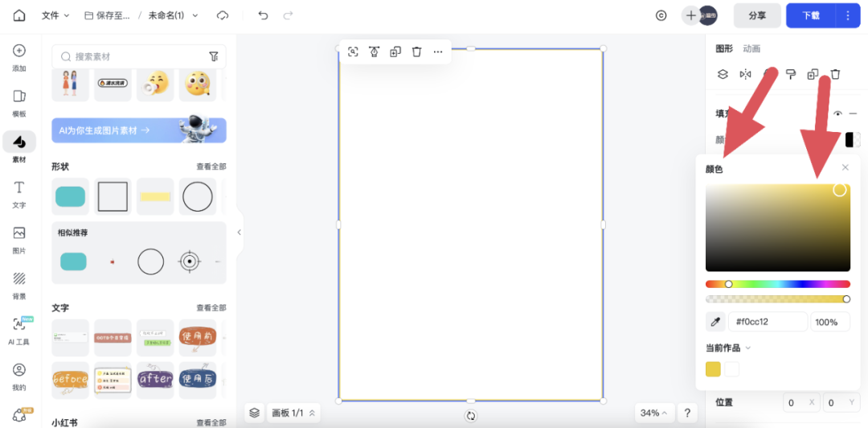Click the hex color input field #f0cc12
The width and height of the screenshot is (868, 428).
(767, 322)
